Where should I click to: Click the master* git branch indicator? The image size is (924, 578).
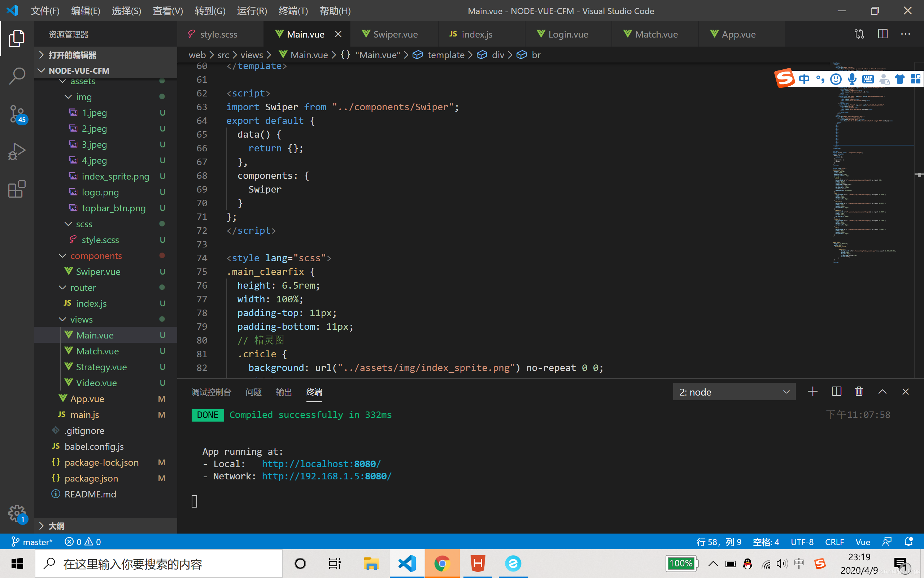coord(32,542)
